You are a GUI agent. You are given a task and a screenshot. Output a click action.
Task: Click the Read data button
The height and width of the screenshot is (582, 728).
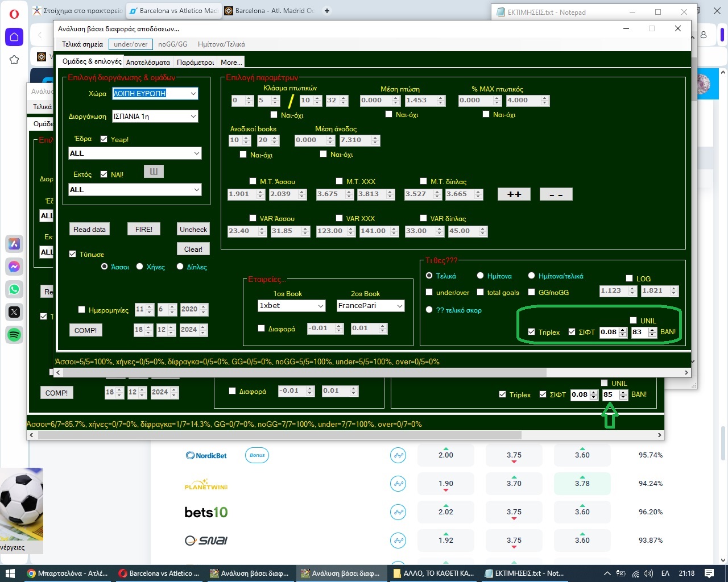pos(89,229)
